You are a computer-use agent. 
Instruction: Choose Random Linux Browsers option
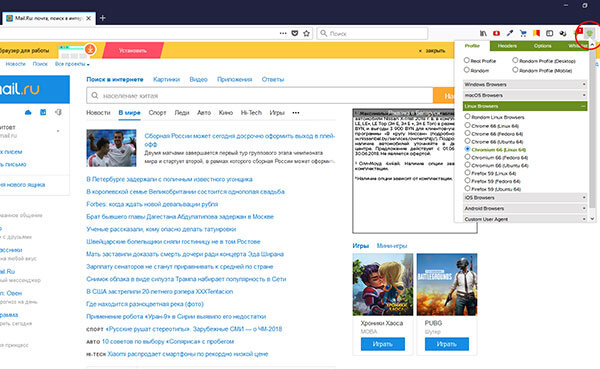(x=467, y=116)
